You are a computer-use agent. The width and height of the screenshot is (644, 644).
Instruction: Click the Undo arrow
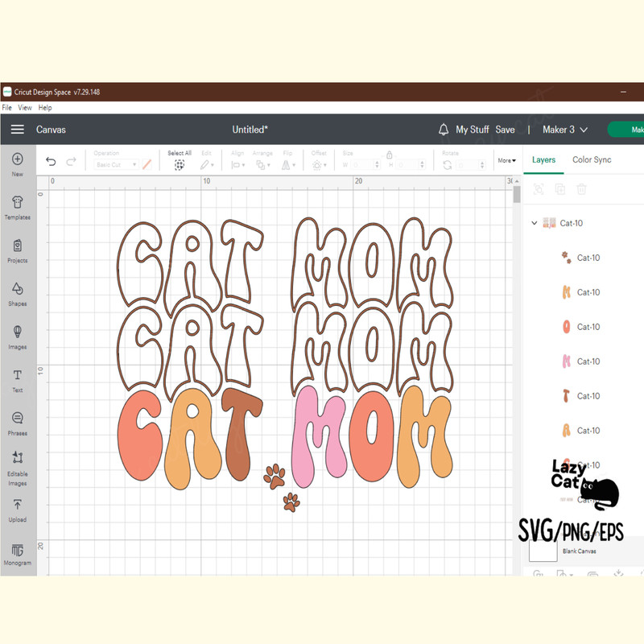tap(51, 162)
